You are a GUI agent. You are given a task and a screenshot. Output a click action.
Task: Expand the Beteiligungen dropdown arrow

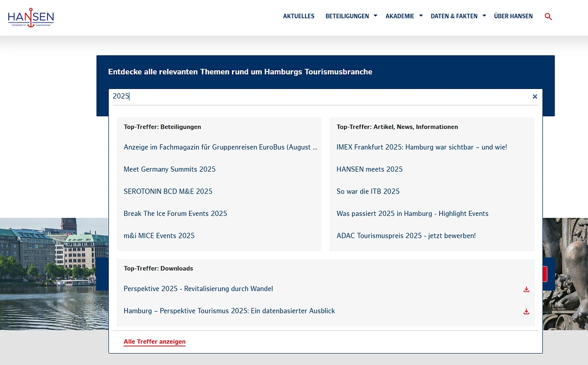coord(375,16)
